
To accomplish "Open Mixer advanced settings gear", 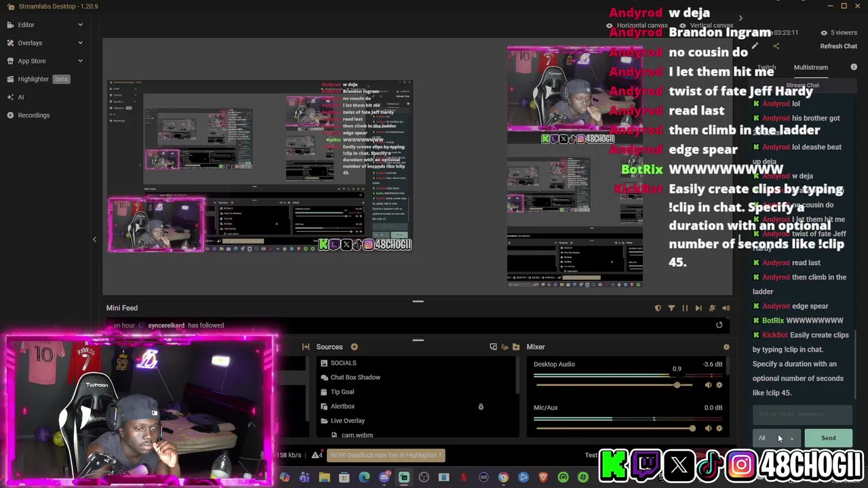I will [x=726, y=347].
